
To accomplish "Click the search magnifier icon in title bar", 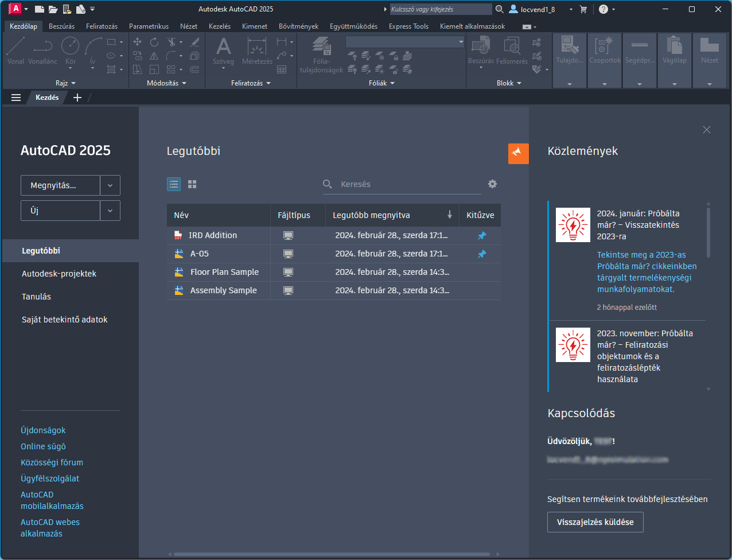I will tap(500, 9).
